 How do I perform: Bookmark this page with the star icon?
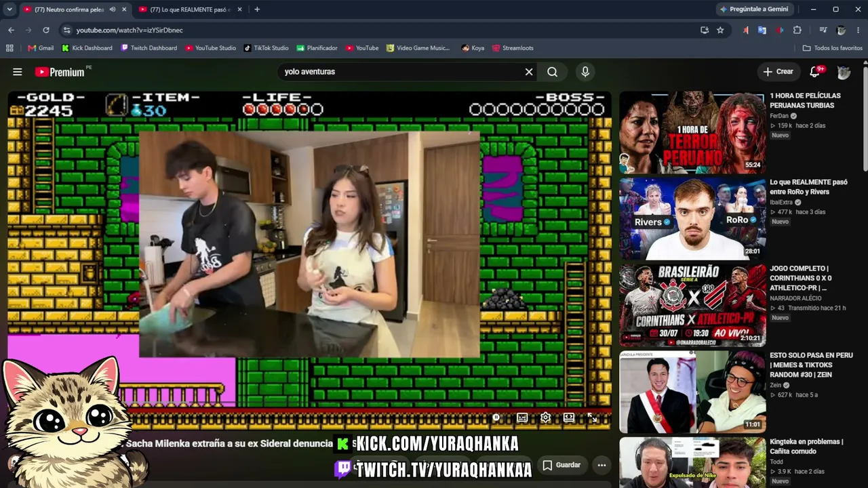click(720, 30)
